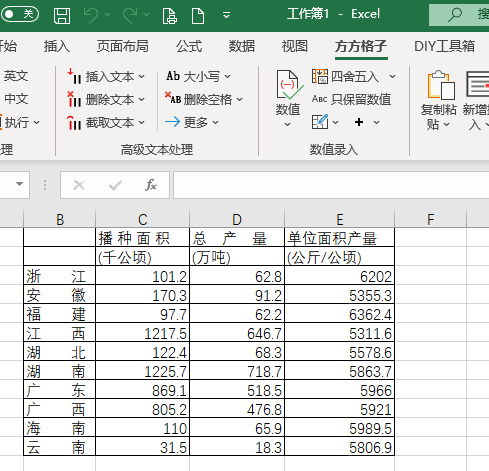This screenshot has width=489, height=471.
Task: Click the formula bar Enter checkmark icon
Action: pos(115,185)
